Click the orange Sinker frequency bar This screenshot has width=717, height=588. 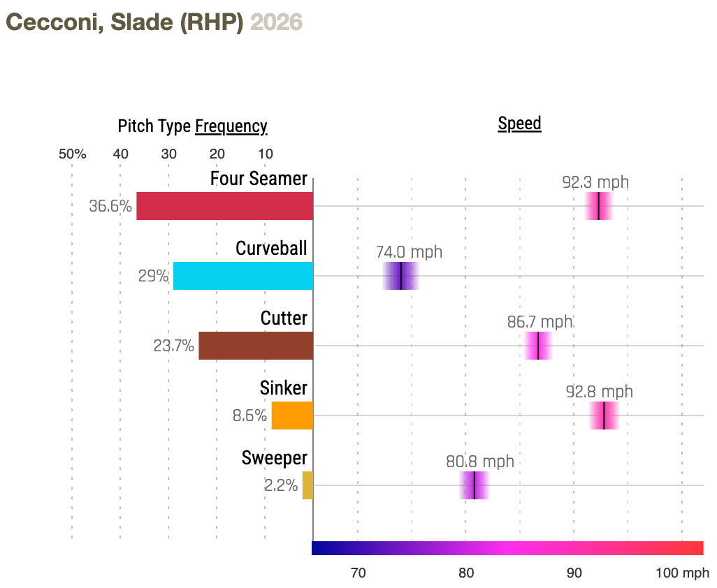point(292,416)
